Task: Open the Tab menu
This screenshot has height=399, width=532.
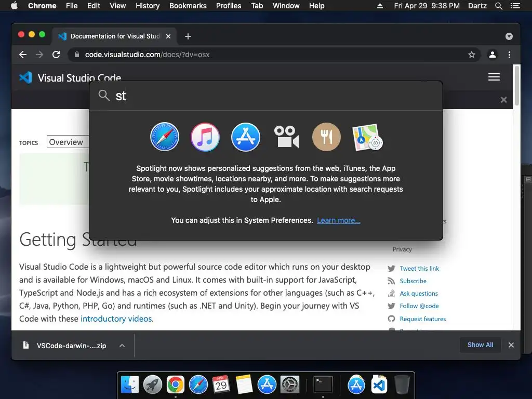Action: pyautogui.click(x=257, y=6)
